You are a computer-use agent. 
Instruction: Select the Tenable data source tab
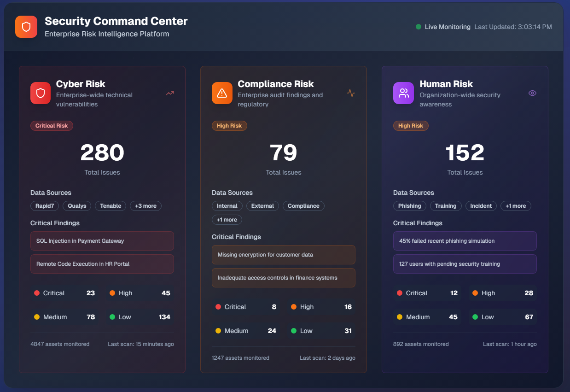coord(110,206)
